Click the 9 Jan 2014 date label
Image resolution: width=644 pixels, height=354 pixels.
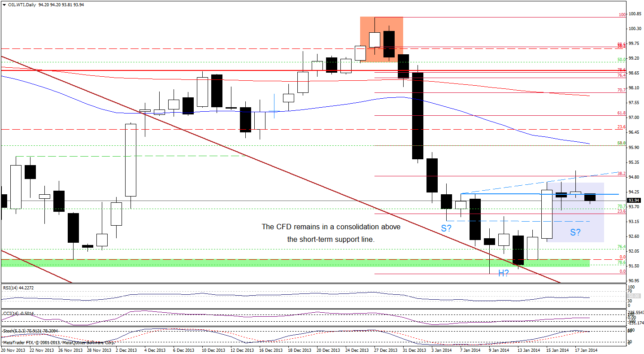pos(500,350)
